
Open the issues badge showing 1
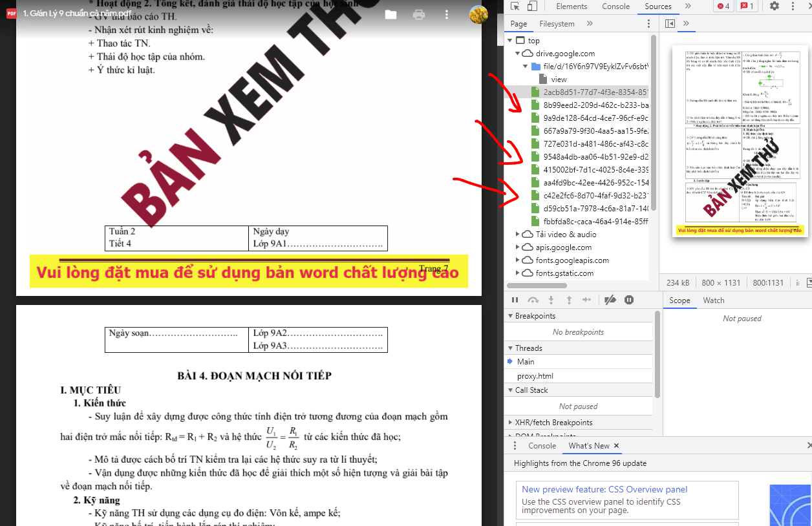(x=747, y=6)
